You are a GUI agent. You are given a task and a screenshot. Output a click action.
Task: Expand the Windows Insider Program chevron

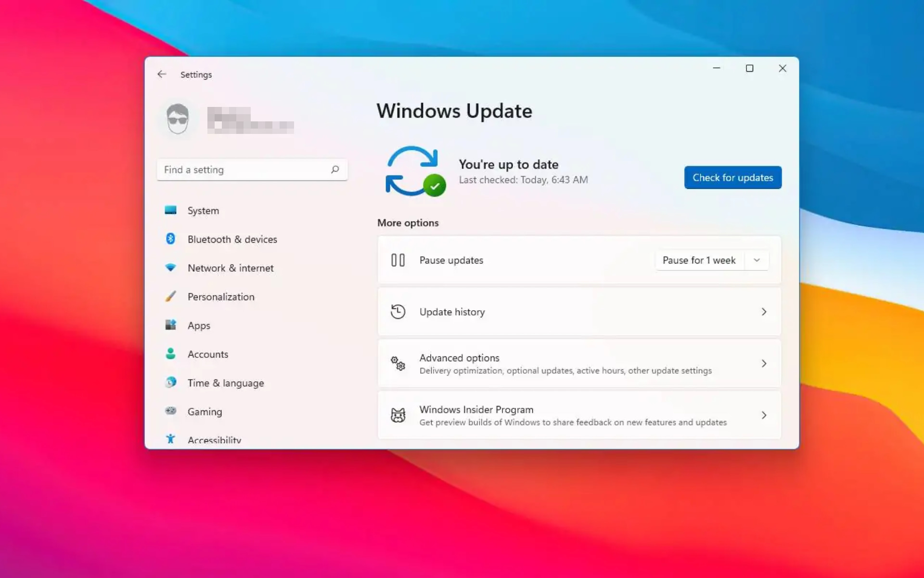[x=764, y=415]
